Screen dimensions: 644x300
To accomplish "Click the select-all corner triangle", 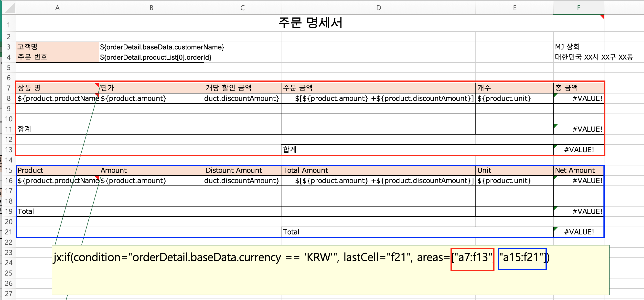I will (9, 8).
